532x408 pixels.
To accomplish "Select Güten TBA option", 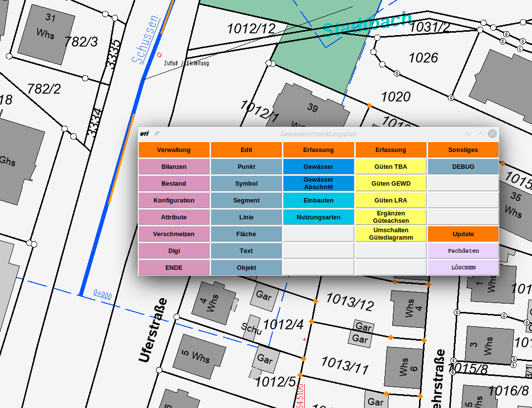I will (x=391, y=167).
